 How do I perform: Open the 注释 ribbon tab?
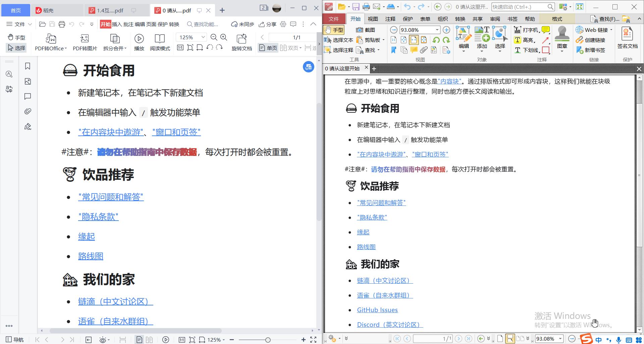390,19
